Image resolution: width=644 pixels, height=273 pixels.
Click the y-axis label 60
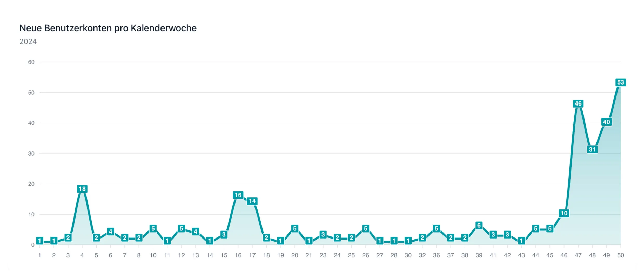[31, 62]
